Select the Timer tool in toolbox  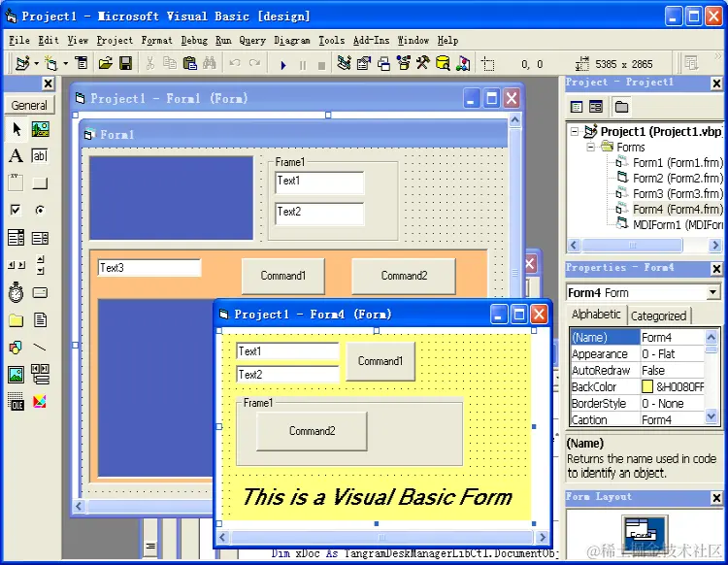click(x=17, y=292)
